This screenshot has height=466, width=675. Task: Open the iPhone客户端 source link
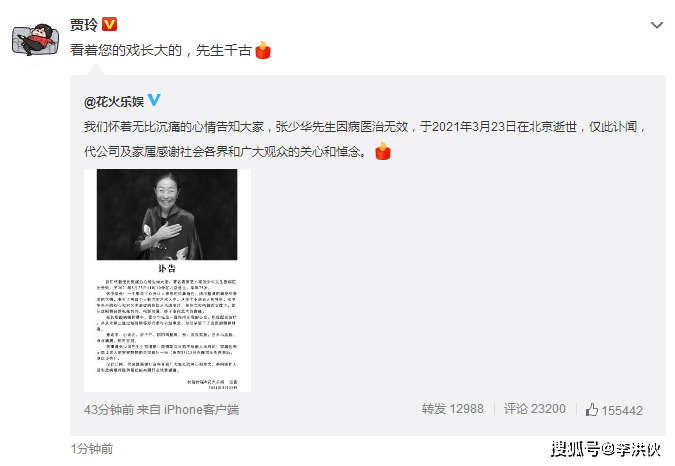coord(201,410)
